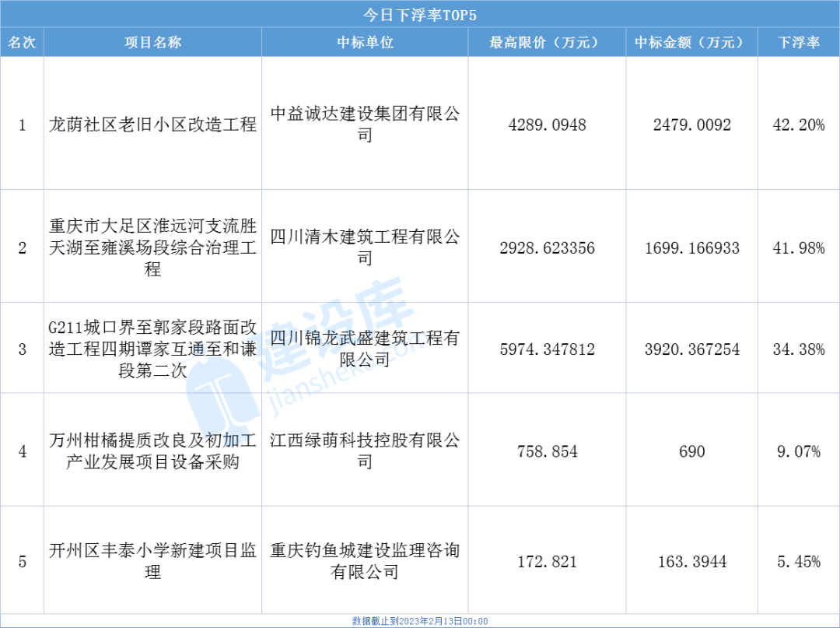Select 中益诚达建设集团有限公司 bidder cell
The width and height of the screenshot is (840, 628).
(365, 125)
